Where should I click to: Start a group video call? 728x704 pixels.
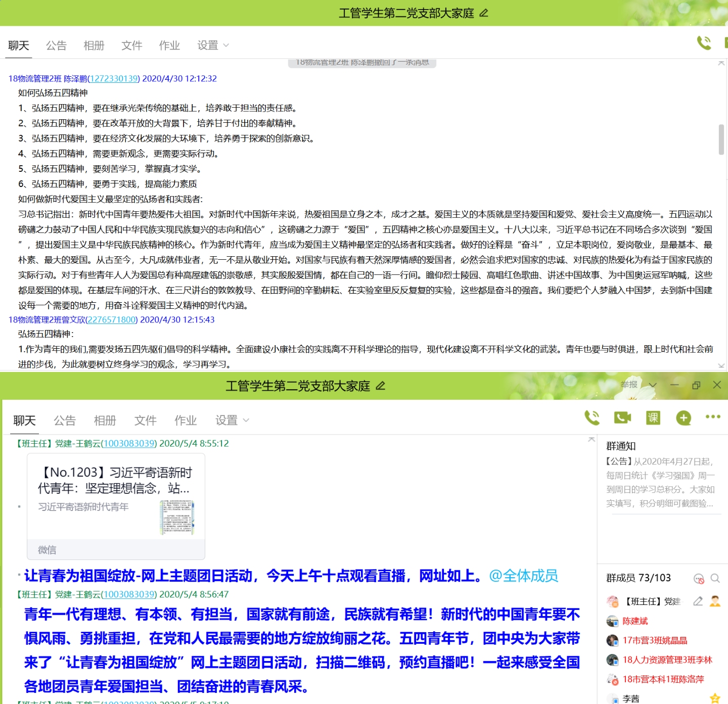(x=622, y=417)
